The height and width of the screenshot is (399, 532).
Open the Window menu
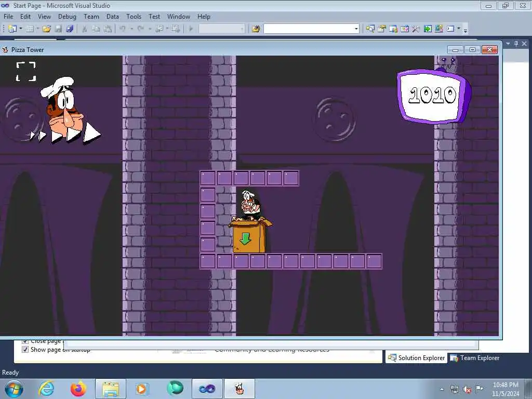[179, 17]
